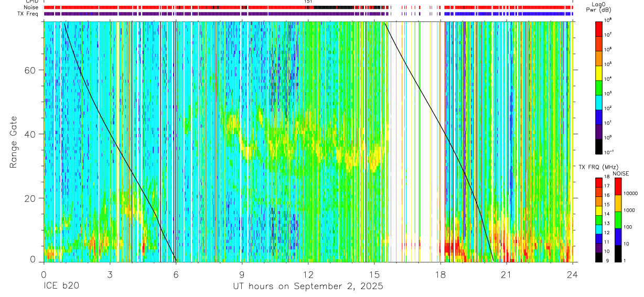Select the 'ICE b20' radar label
The width and height of the screenshot is (644, 297).
point(60,287)
